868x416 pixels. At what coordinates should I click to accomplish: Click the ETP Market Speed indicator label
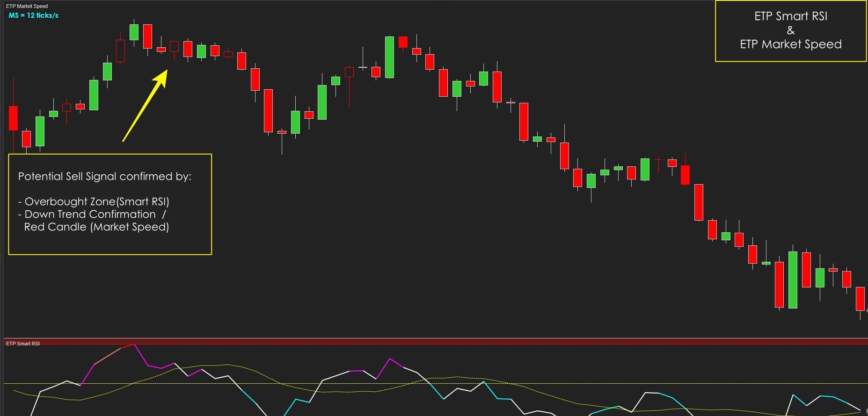(x=27, y=6)
